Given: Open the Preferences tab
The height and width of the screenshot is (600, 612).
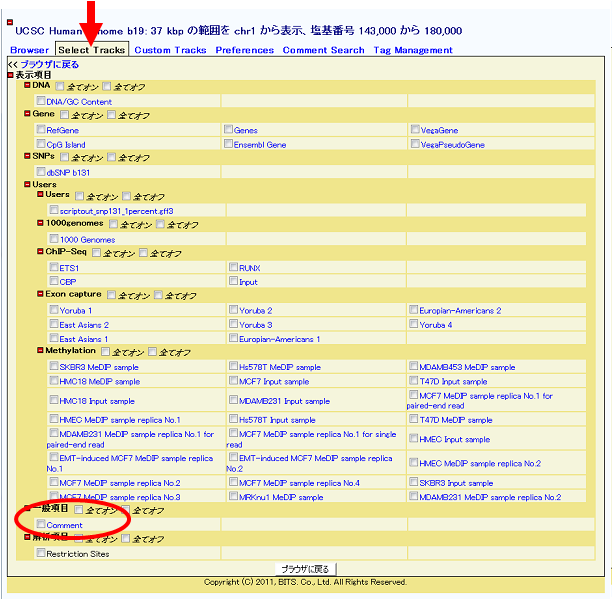Looking at the screenshot, I should click(x=245, y=50).
